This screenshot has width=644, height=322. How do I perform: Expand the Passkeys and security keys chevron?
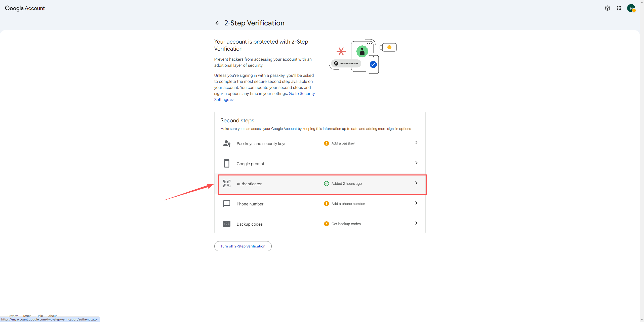tap(416, 142)
